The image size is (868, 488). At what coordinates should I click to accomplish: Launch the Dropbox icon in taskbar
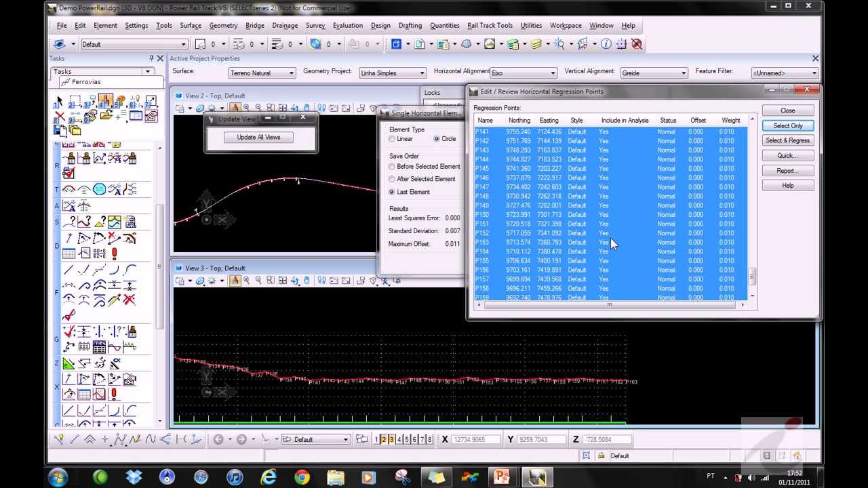pos(134,477)
